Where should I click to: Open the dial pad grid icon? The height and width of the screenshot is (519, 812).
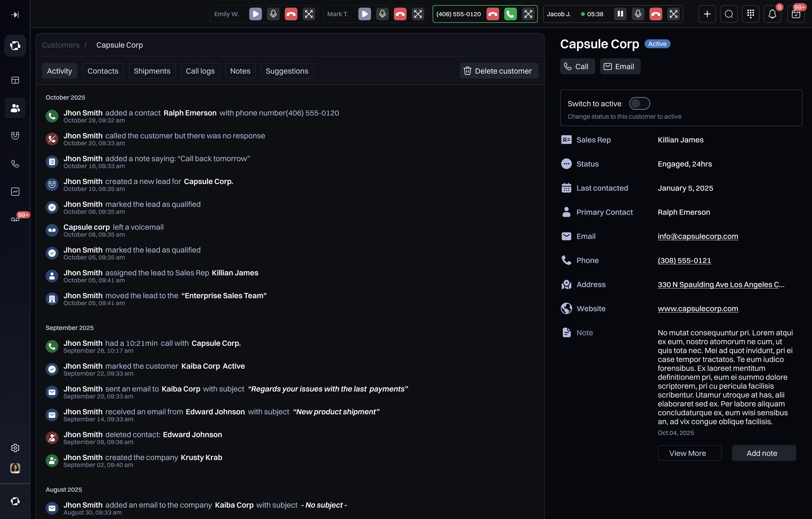751,14
